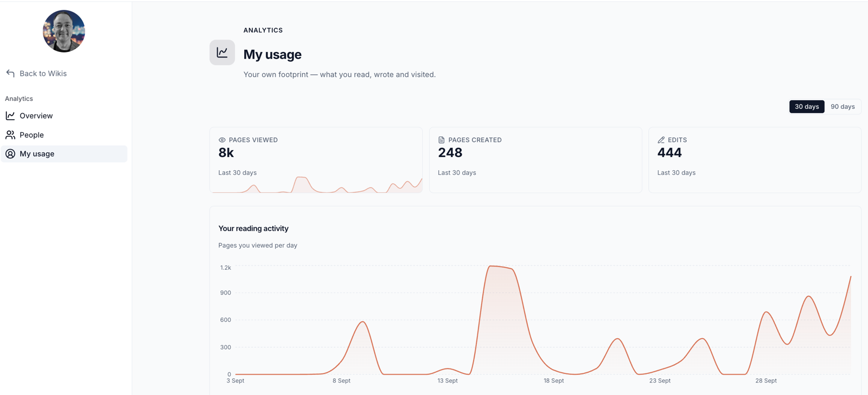Click the analytics chart icon beside My usage heading

coord(222,53)
